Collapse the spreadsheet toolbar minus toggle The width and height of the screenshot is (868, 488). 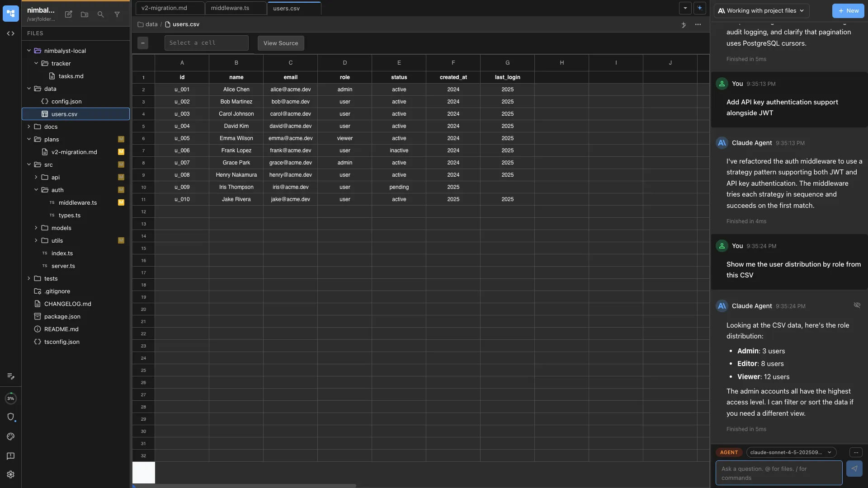point(143,43)
